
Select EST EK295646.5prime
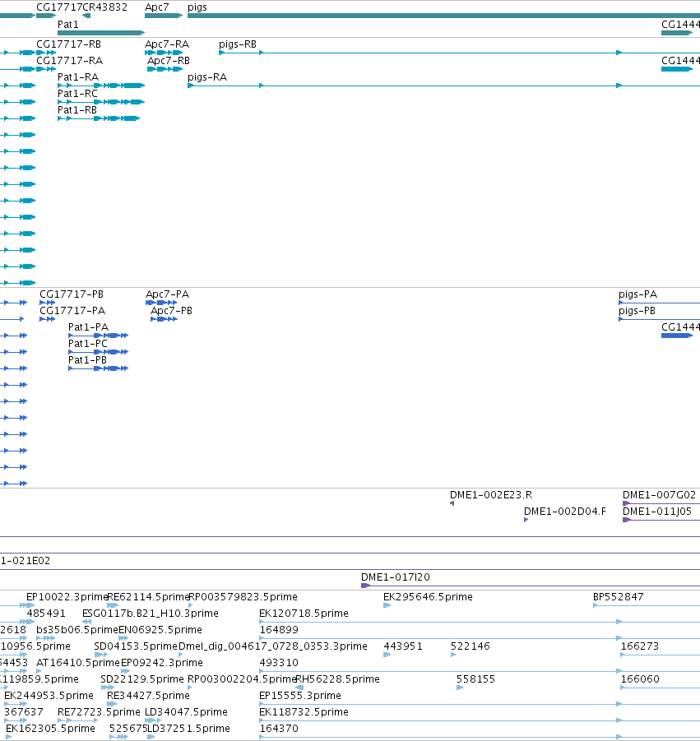387,605
